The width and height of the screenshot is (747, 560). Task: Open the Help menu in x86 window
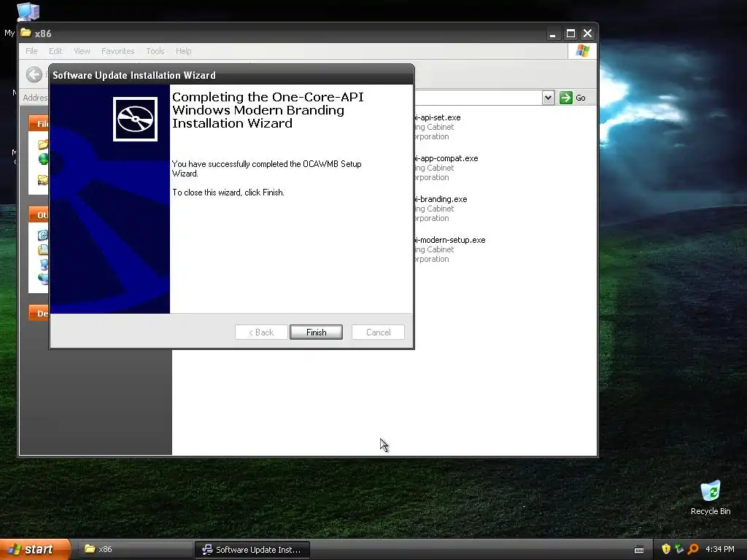point(183,51)
